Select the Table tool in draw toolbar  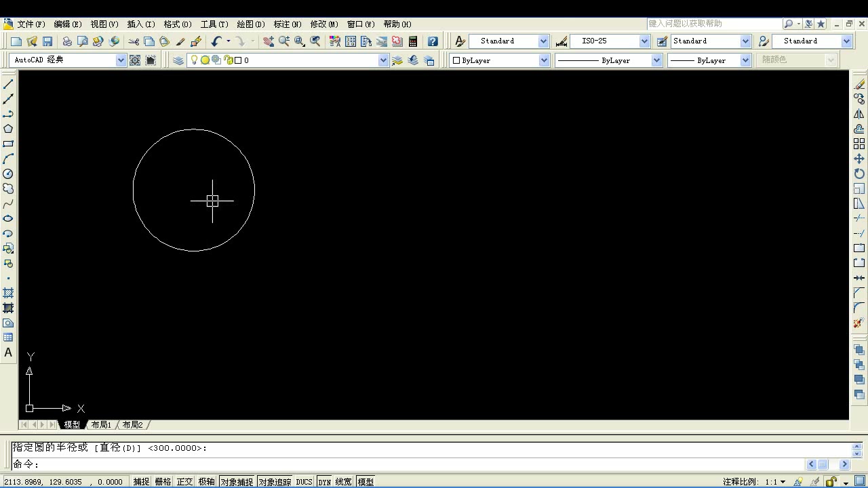pyautogui.click(x=8, y=338)
